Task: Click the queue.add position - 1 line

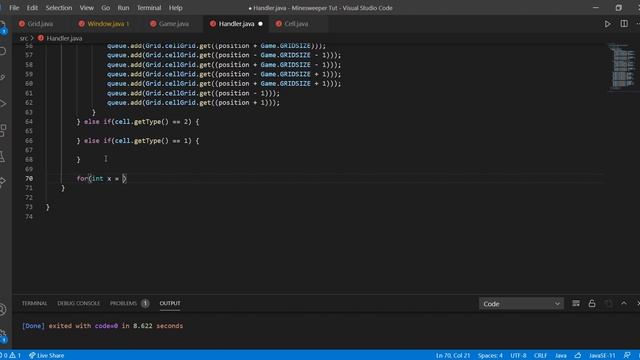Action: tap(193, 93)
